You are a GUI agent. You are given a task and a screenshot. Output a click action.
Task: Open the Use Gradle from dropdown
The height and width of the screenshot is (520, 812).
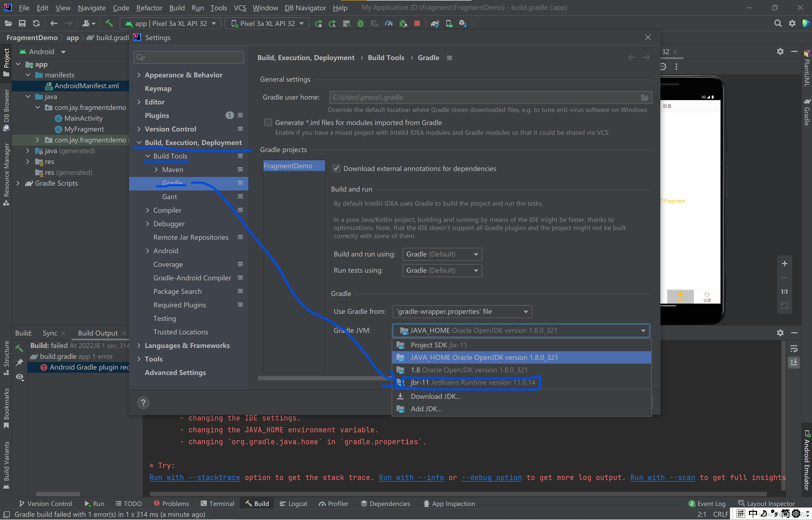click(x=462, y=312)
